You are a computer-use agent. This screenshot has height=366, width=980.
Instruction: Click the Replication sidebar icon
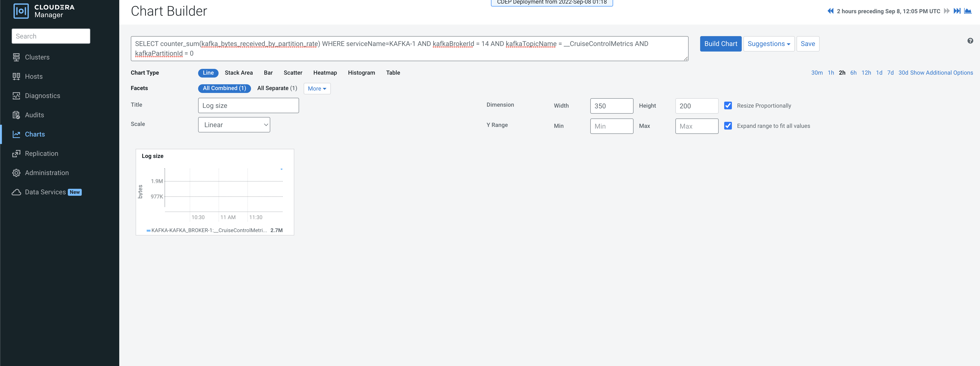click(16, 153)
